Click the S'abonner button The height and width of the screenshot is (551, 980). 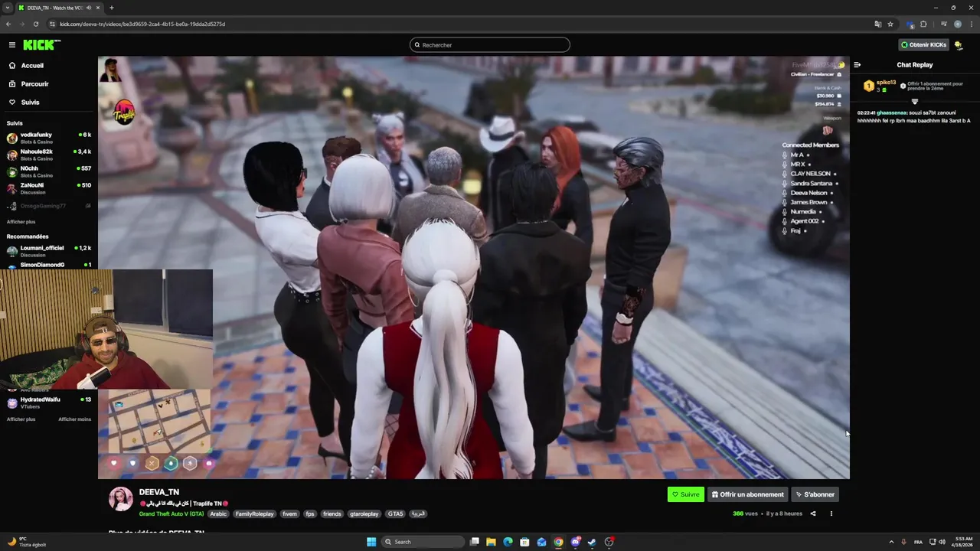pyautogui.click(x=815, y=494)
